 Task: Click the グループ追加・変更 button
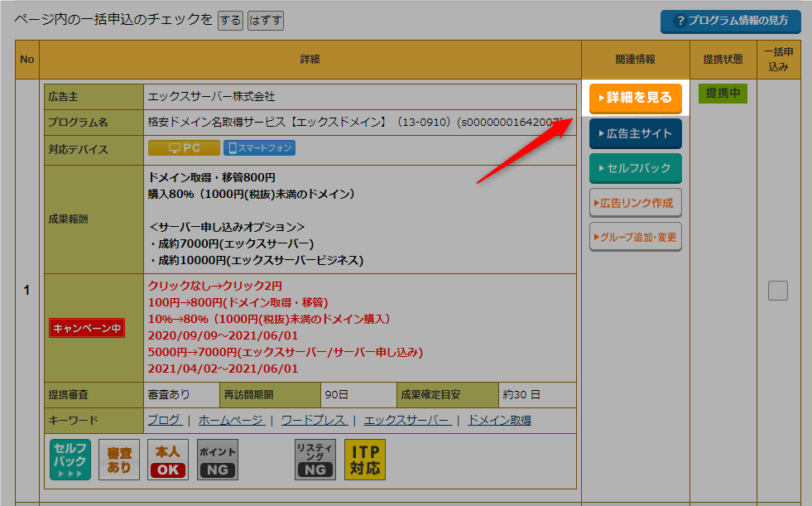click(x=636, y=237)
